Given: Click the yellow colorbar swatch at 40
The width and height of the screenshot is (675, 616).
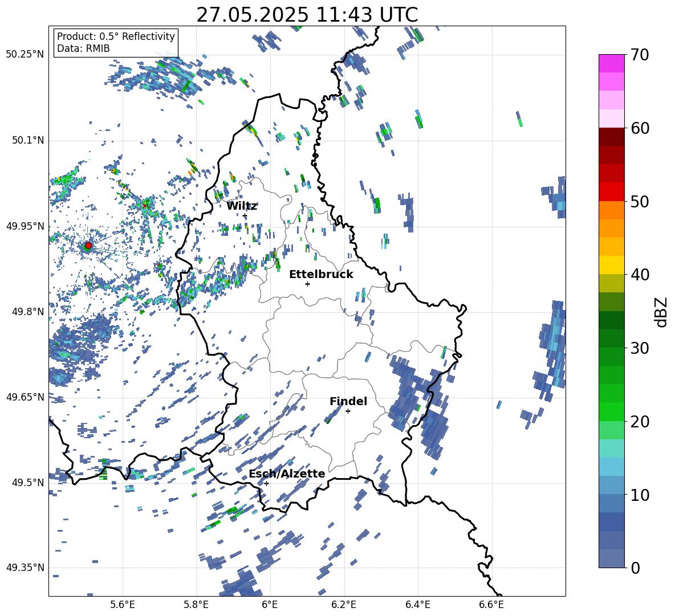Looking at the screenshot, I should pyautogui.click(x=611, y=265).
